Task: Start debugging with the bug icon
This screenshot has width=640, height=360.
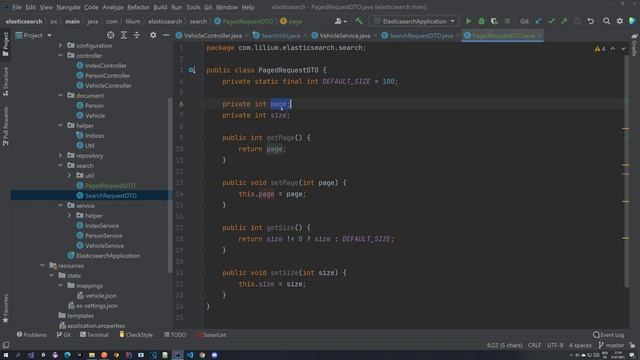Action: [x=481, y=21]
